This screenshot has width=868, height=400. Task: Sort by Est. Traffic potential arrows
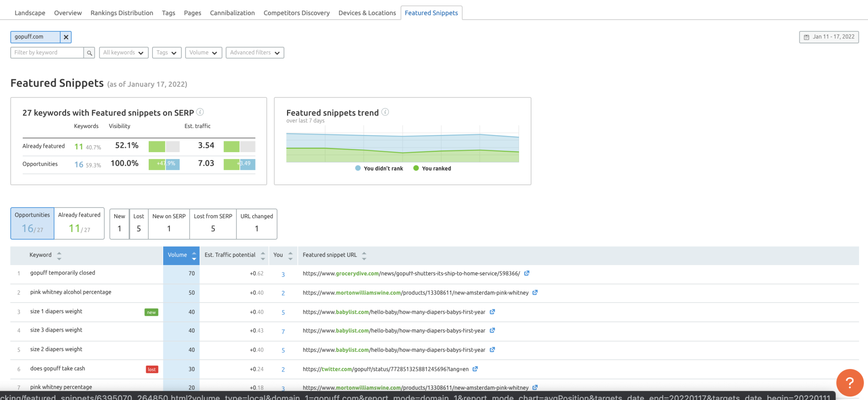[x=263, y=256]
